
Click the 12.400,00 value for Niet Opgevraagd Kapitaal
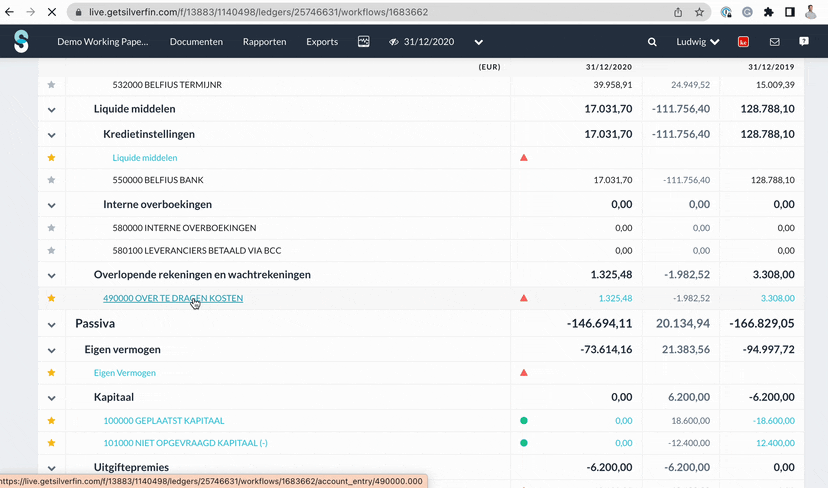[775, 443]
